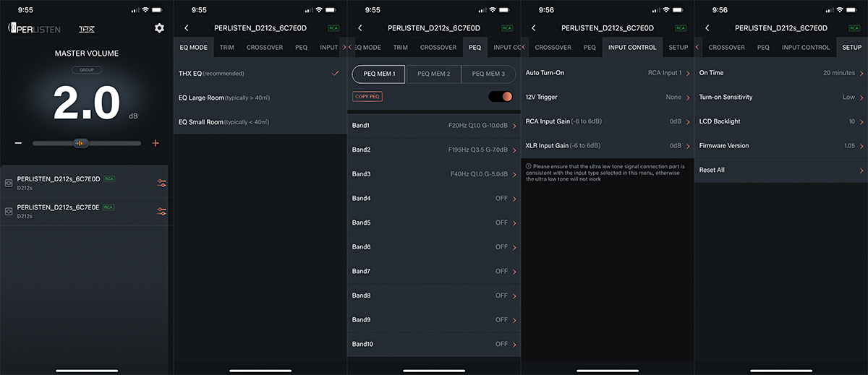Open the settings gear on the home screen
Image resolution: width=868 pixels, height=375 pixels.
click(159, 28)
